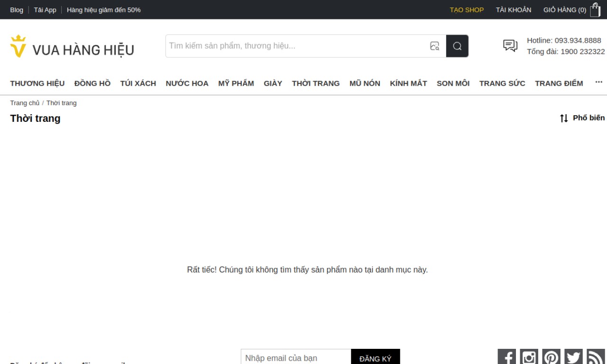
Task: Open the KÍNH MẮT category
Action: [408, 83]
